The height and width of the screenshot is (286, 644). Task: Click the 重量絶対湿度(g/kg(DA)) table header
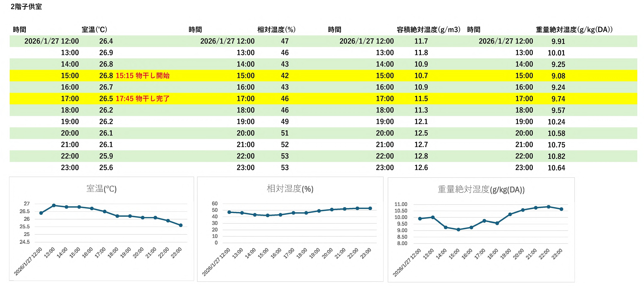click(x=574, y=30)
